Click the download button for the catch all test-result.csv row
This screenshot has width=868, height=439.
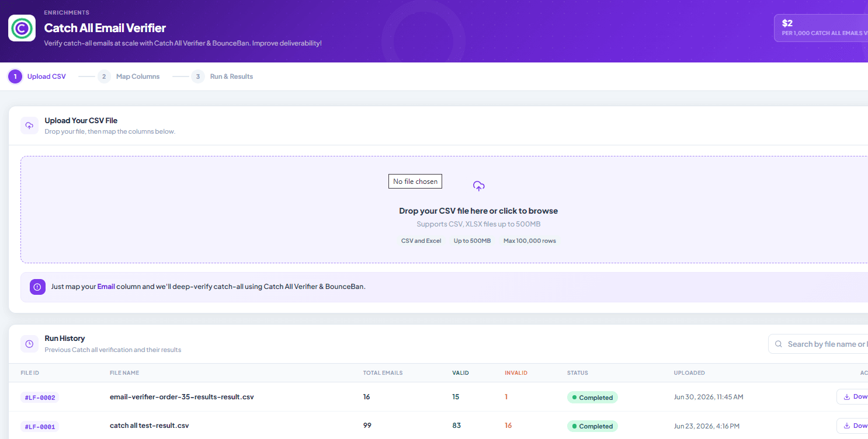click(853, 426)
